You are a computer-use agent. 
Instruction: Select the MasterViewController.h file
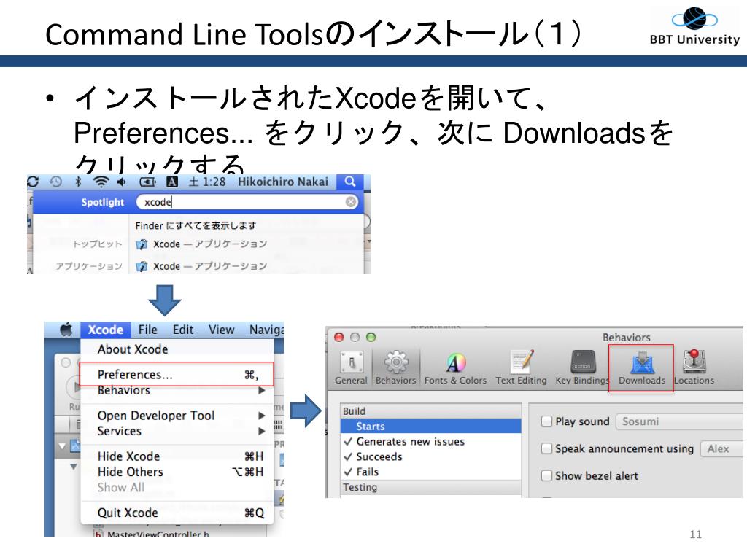[153, 534]
